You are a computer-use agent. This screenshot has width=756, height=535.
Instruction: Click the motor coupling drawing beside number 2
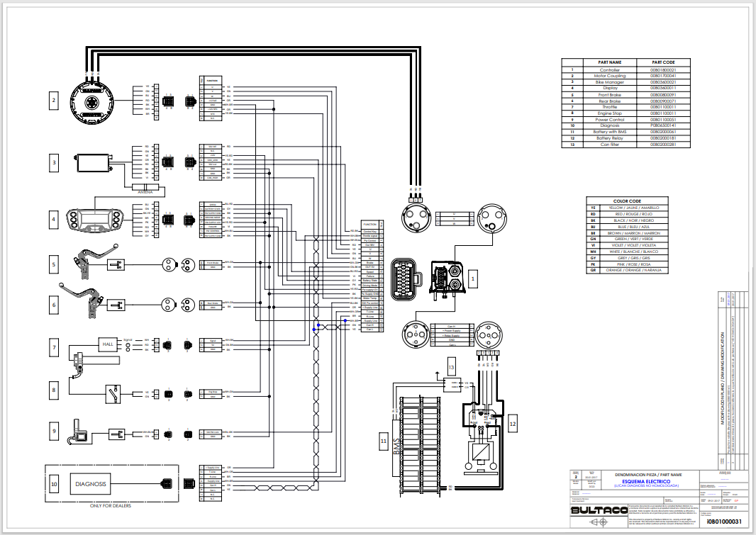[95, 100]
